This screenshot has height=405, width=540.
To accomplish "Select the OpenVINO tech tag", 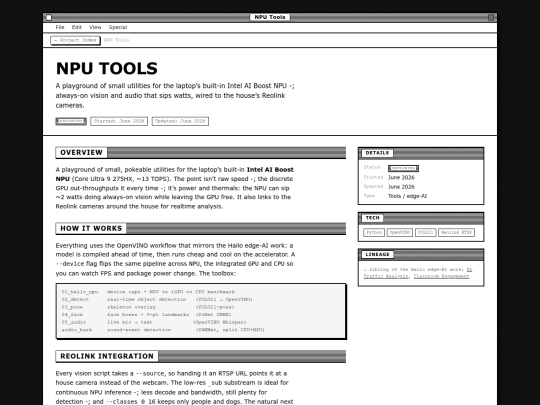I will (x=400, y=232).
